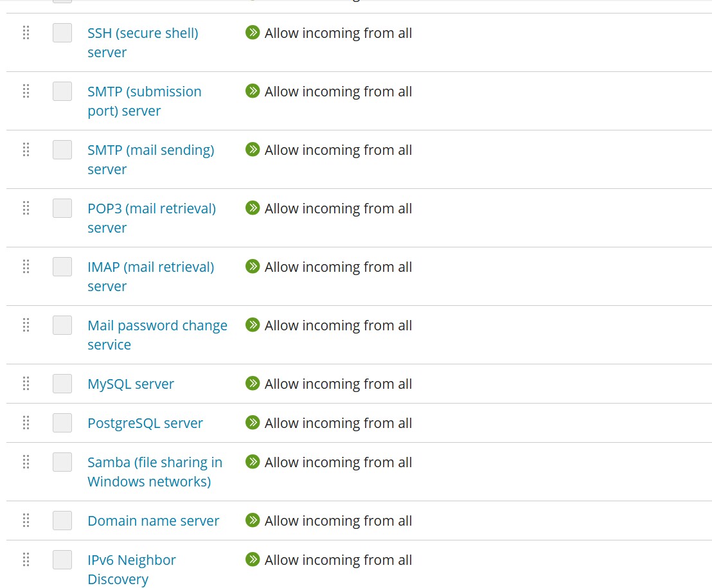Open the IPv6 Neighbor Discovery rule link
Image resolution: width=712 pixels, height=588 pixels.
[131, 560]
